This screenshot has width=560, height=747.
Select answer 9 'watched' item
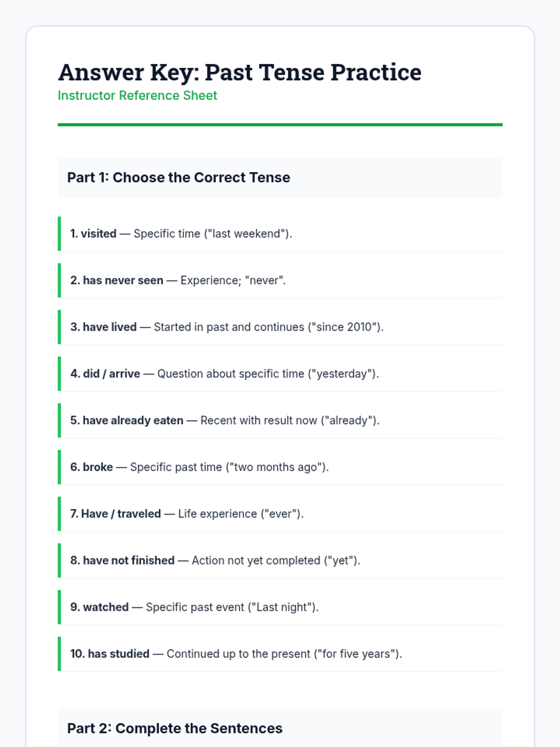point(280,607)
